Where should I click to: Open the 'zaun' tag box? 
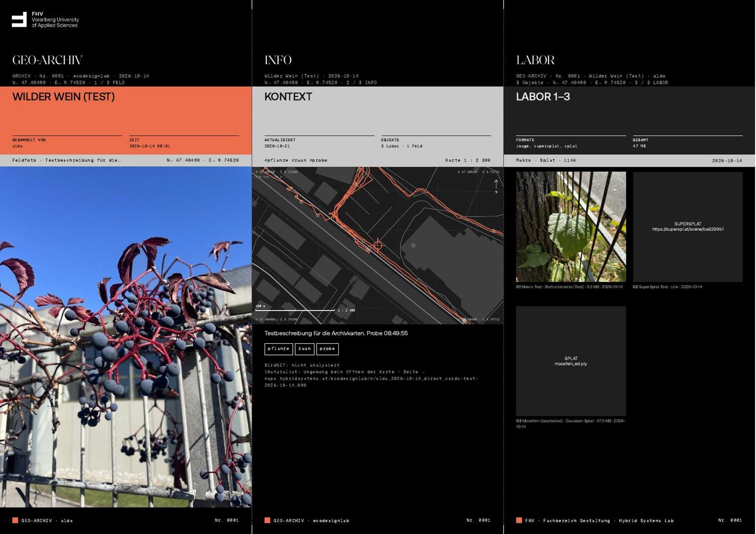click(305, 349)
